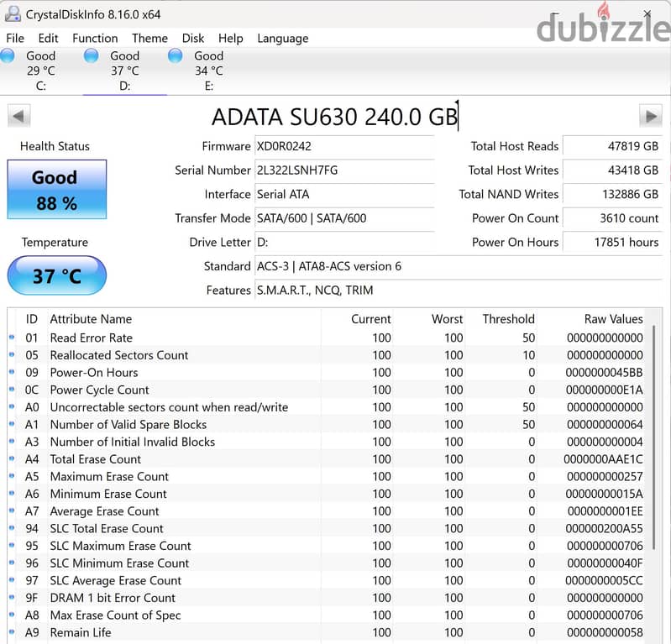Click the Good 88 % health status button
The height and width of the screenshot is (644, 671).
coord(57,189)
